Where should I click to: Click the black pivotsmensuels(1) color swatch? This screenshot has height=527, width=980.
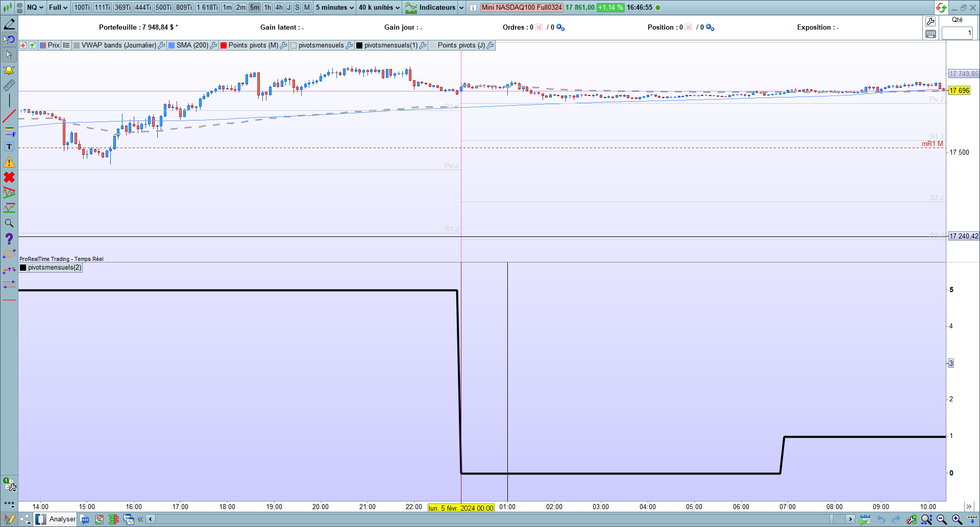[x=359, y=45]
